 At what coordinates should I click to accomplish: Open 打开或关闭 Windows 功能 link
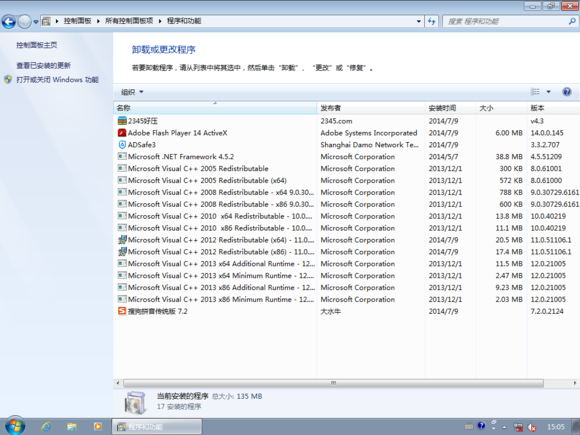point(57,80)
